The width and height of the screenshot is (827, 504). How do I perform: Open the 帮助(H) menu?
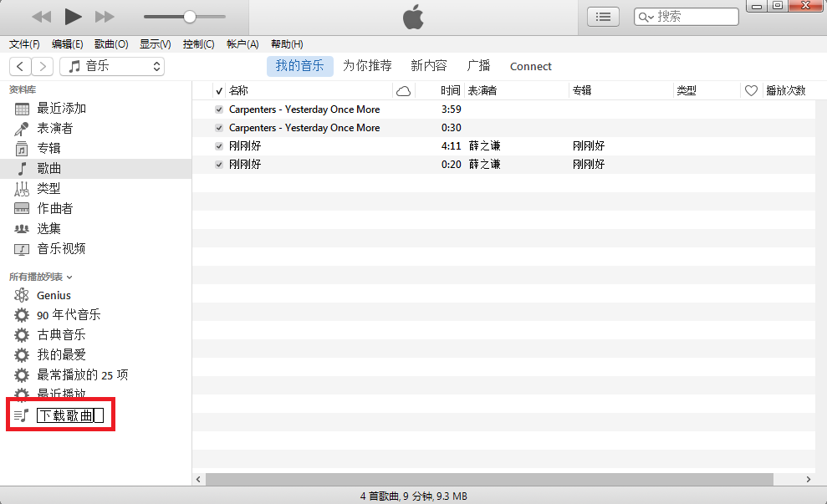pos(287,44)
